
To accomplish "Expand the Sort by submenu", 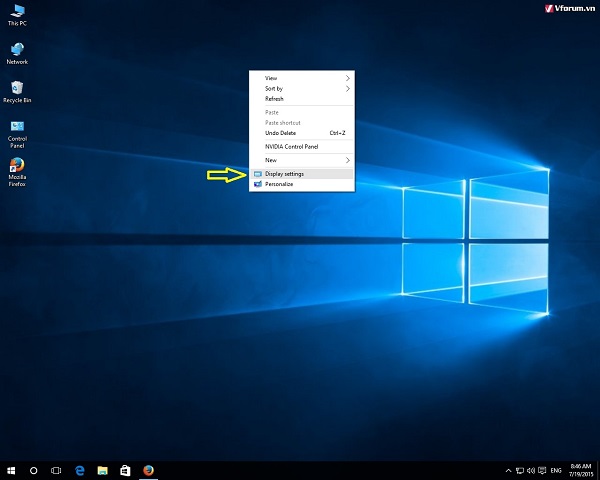I will (x=300, y=88).
